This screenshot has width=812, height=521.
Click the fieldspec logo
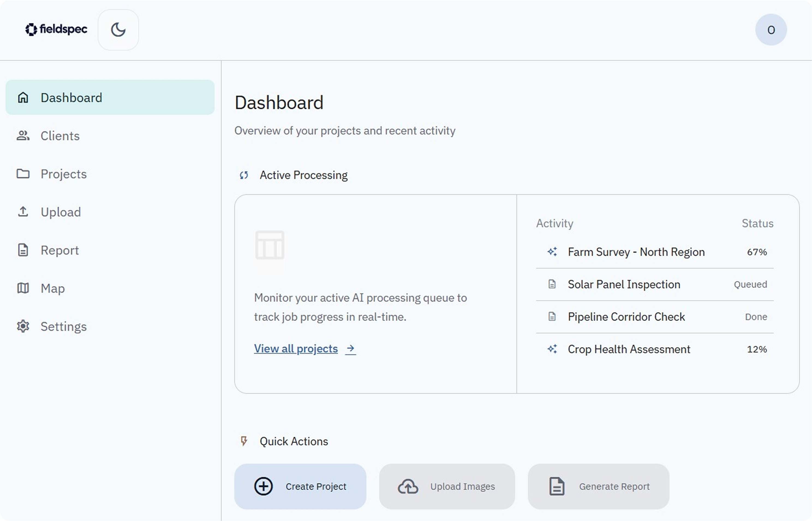point(56,29)
